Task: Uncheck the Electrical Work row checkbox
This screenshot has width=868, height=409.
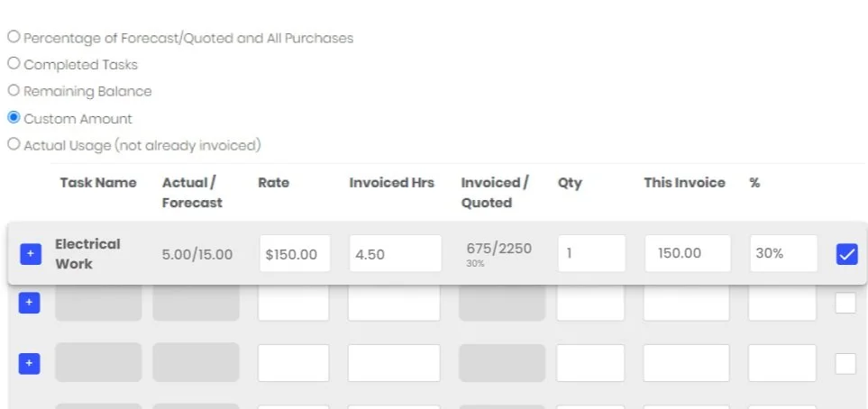Action: click(x=846, y=254)
